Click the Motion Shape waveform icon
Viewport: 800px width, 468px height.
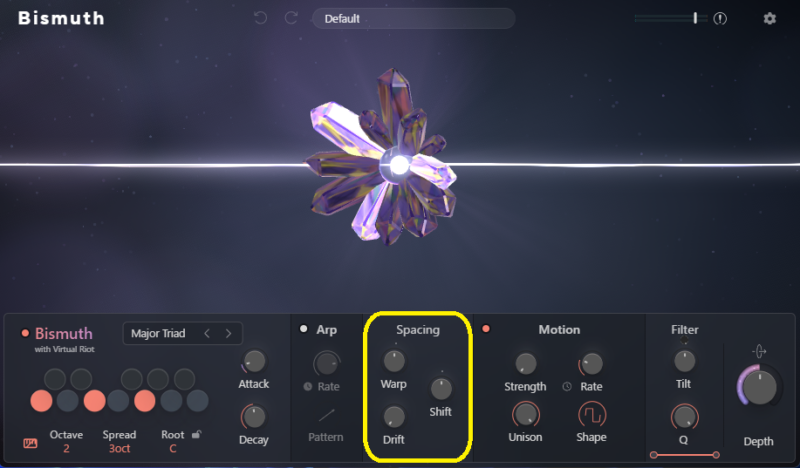(592, 415)
